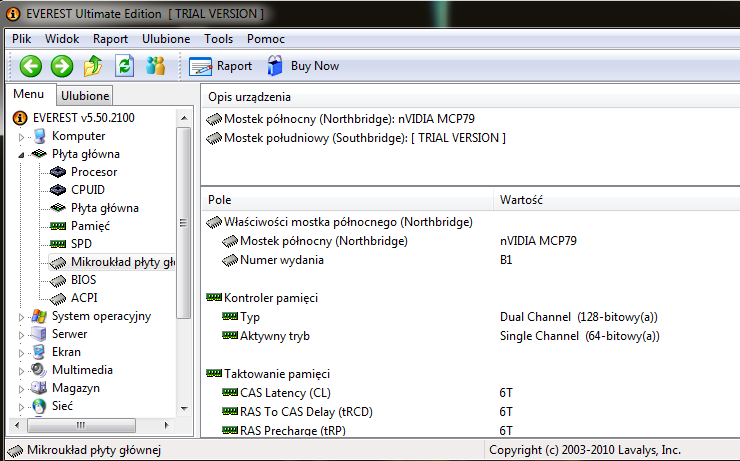Click Dual Channel (128-bitowy(a)) value
The height and width of the screenshot is (461, 740).
(579, 317)
